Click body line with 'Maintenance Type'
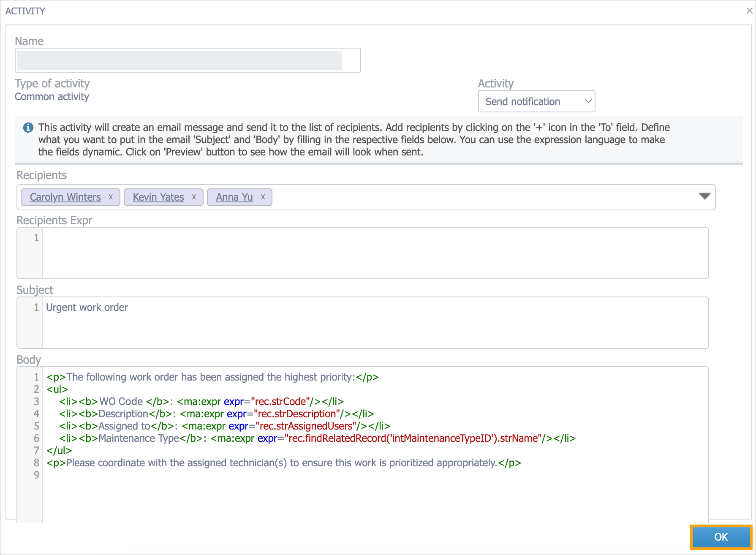Image resolution: width=756 pixels, height=555 pixels. tap(317, 438)
